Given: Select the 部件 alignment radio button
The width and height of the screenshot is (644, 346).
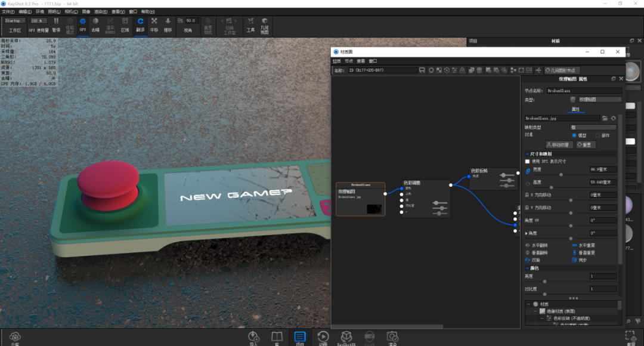Looking at the screenshot, I should (597, 135).
